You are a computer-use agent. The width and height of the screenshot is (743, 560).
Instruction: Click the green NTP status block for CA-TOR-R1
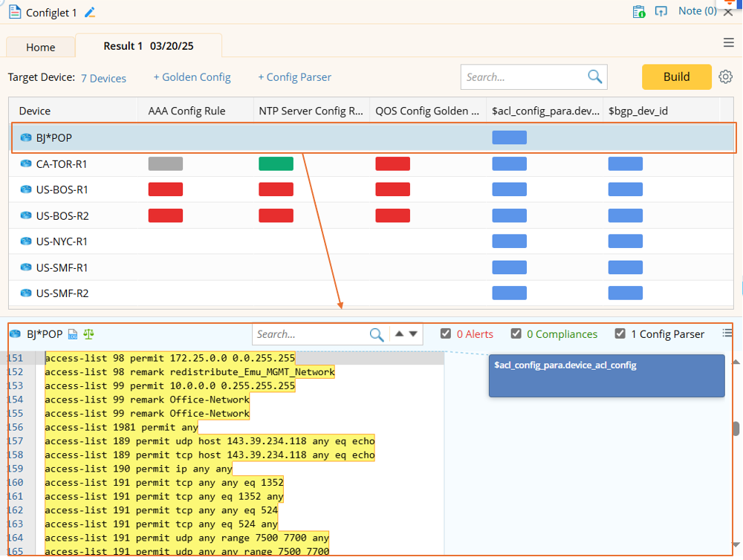276,163
